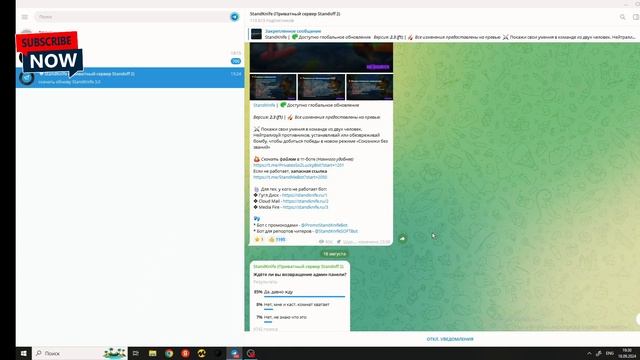Open the selected StandKnife chat row

130,78
